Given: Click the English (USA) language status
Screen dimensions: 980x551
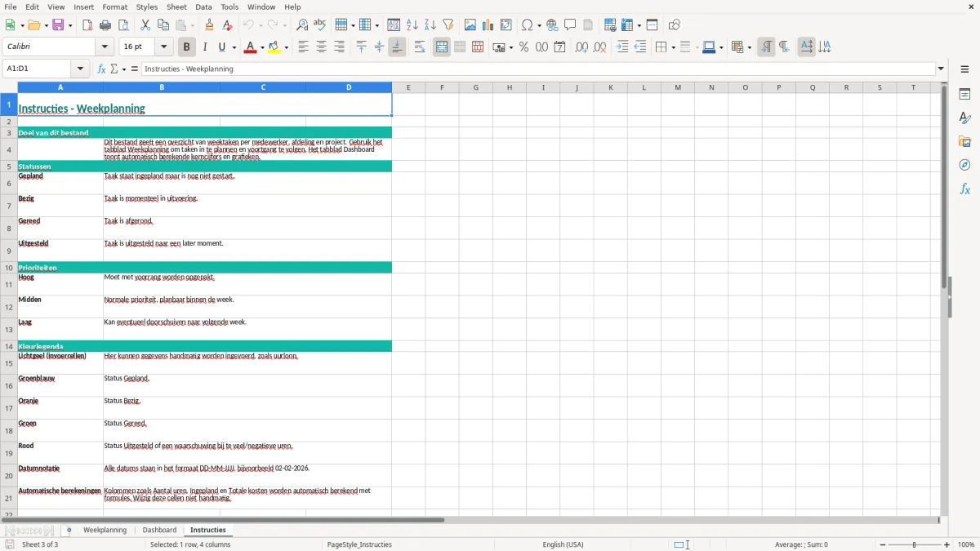Looking at the screenshot, I should (x=563, y=544).
